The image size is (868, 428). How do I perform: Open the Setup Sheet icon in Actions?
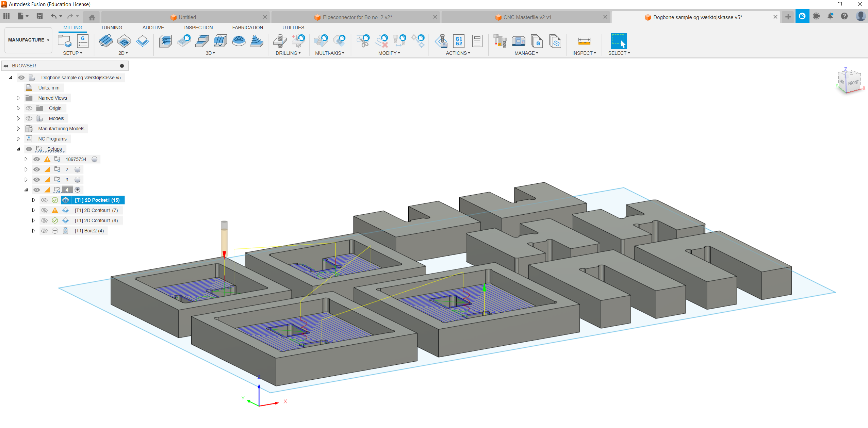pyautogui.click(x=477, y=41)
